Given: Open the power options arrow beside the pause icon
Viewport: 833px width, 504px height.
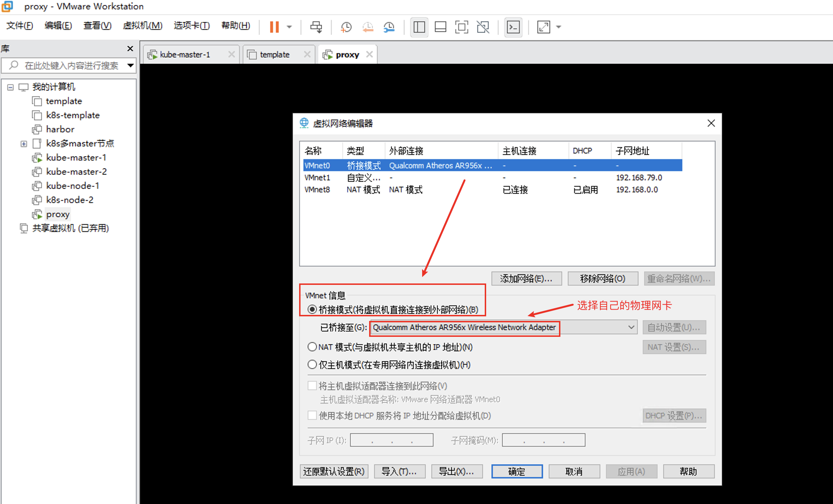Looking at the screenshot, I should coord(289,27).
